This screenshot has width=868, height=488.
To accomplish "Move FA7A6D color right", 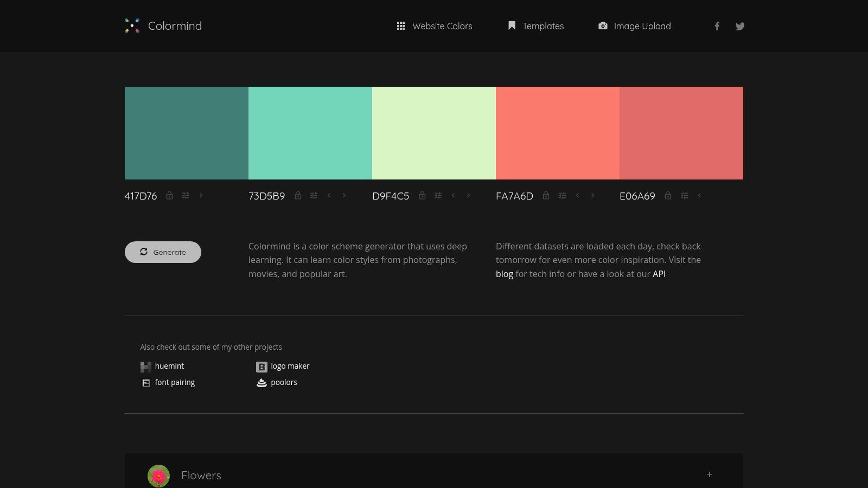I will (592, 195).
